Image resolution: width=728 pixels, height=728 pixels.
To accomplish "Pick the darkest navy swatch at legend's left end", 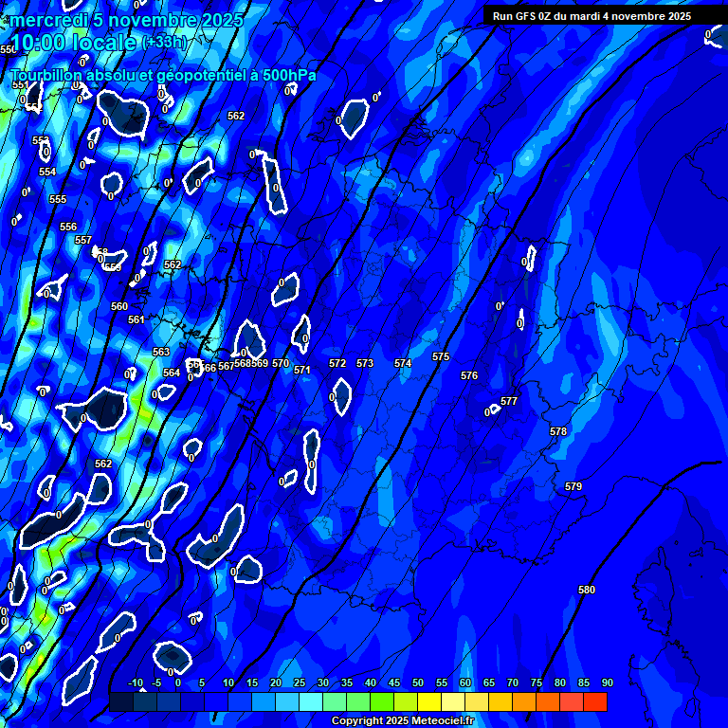I will coord(121,702).
